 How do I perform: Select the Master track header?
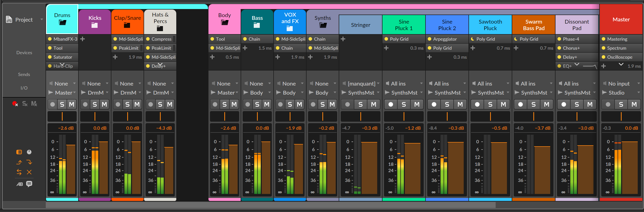[621, 19]
